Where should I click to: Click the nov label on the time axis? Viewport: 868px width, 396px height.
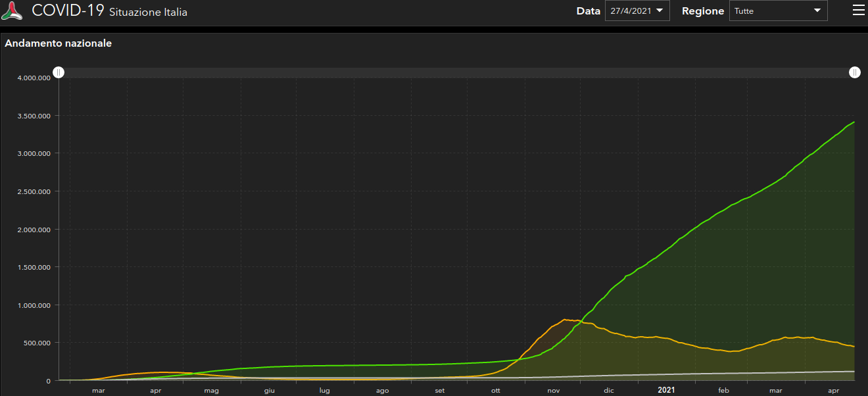pos(554,390)
